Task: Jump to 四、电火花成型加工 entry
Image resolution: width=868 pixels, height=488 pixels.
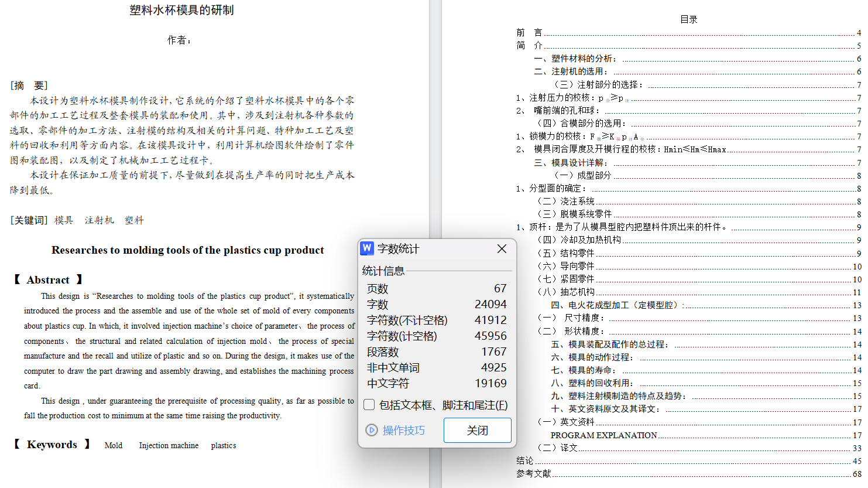Action: 617,305
